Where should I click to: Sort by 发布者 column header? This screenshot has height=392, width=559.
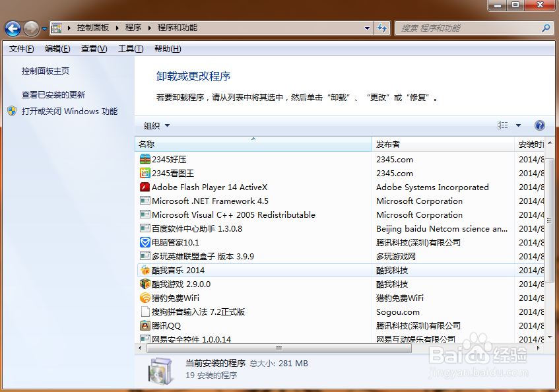click(443, 144)
